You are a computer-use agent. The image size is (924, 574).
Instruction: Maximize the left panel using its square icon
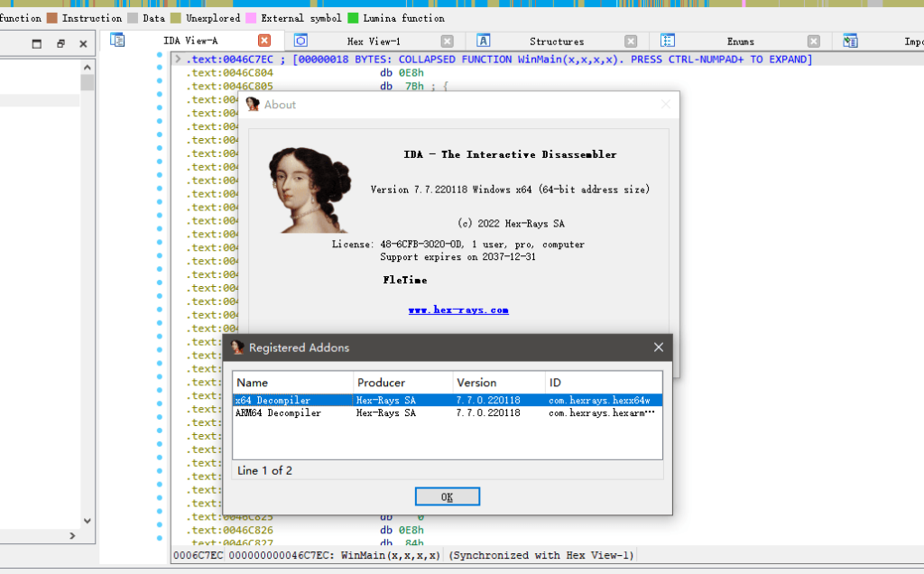[37, 43]
